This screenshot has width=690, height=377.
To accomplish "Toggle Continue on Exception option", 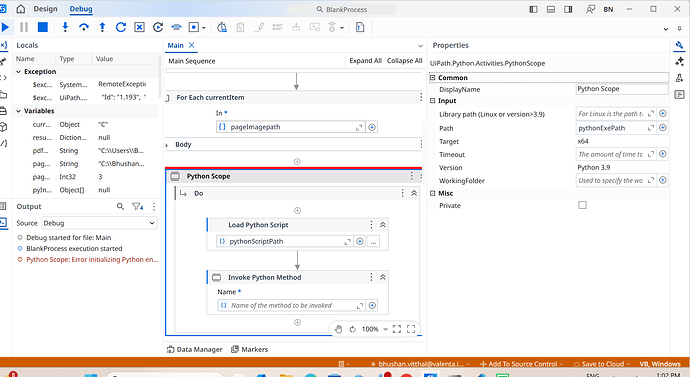I will click(x=296, y=27).
